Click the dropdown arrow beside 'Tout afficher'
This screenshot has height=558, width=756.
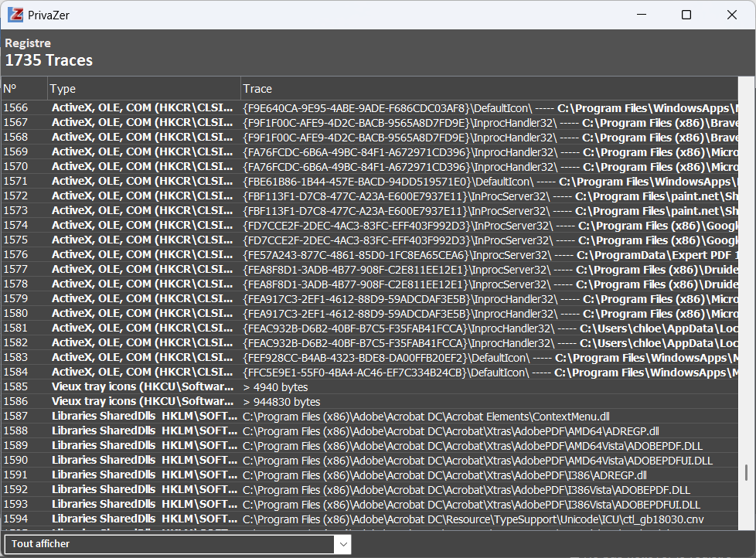tap(343, 544)
